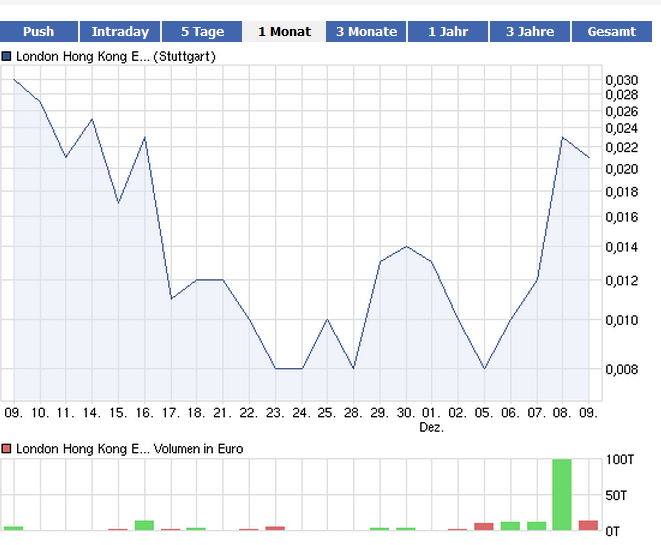Select the 5 Tage time range
This screenshot has width=661, height=545.
click(202, 31)
